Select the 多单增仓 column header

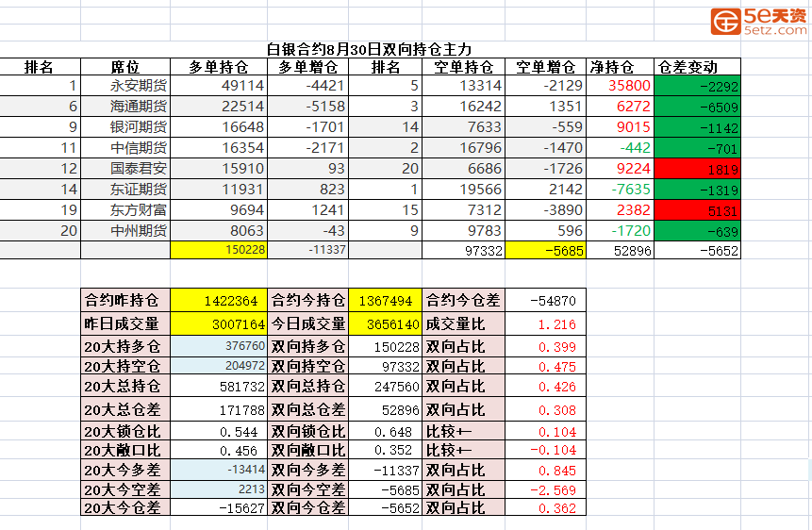pos(308,67)
